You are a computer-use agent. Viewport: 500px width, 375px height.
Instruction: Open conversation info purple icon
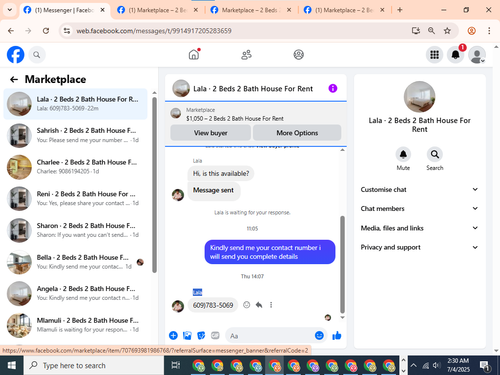click(333, 88)
